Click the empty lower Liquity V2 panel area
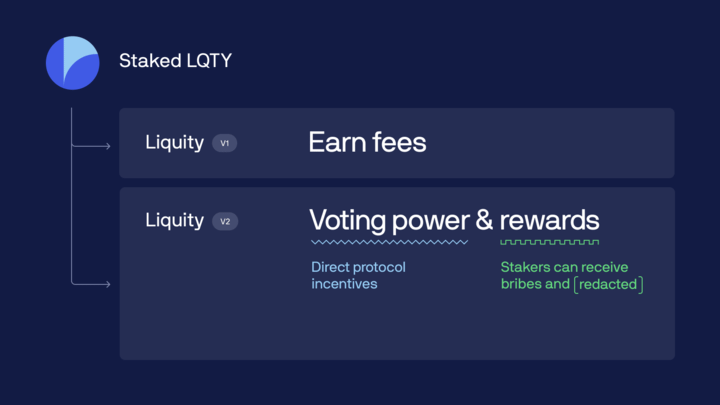This screenshot has width=720, height=405. tap(397, 328)
